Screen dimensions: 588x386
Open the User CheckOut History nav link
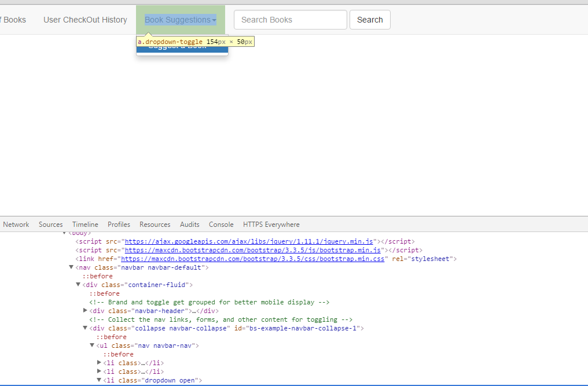(x=85, y=20)
